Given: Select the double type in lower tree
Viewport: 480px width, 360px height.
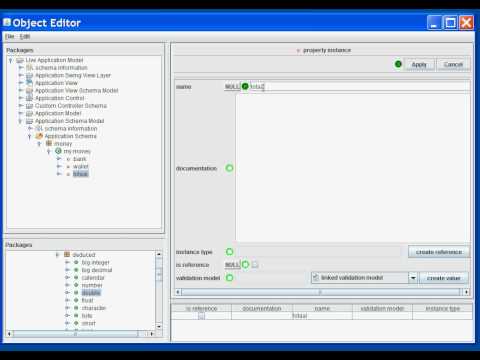Looking at the screenshot, I should pyautogui.click(x=91, y=293).
